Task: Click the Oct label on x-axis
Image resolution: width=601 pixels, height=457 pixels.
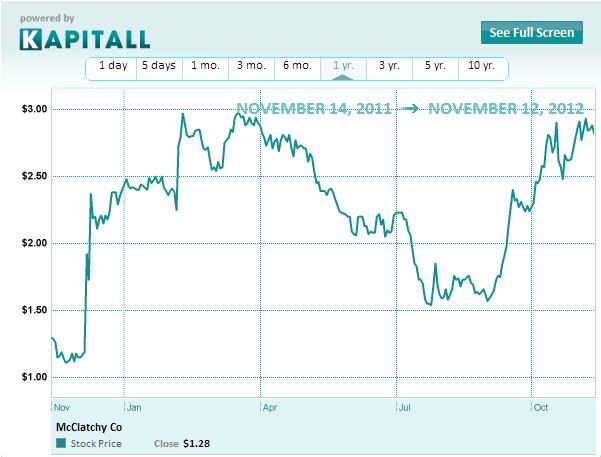Action: 541,408
